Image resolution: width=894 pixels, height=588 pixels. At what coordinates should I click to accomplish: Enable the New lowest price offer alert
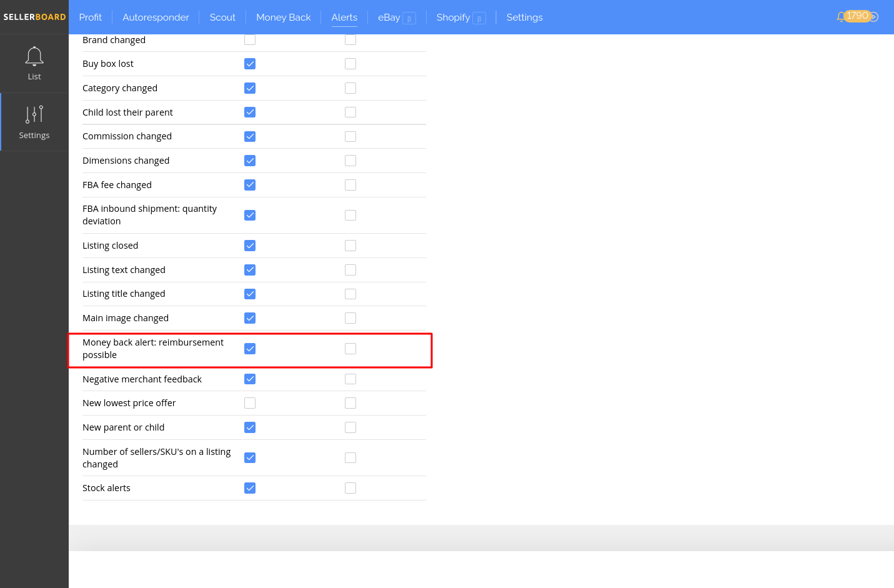tap(250, 402)
